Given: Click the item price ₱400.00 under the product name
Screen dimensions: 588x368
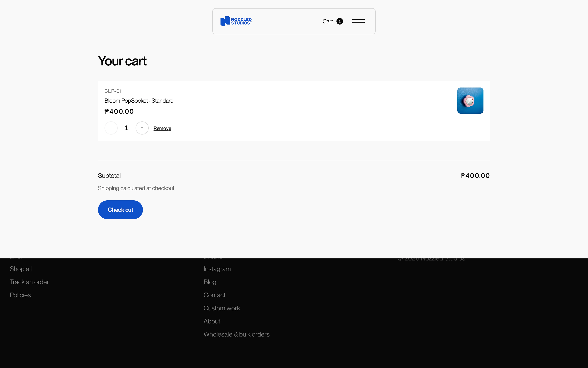Looking at the screenshot, I should pos(119,111).
